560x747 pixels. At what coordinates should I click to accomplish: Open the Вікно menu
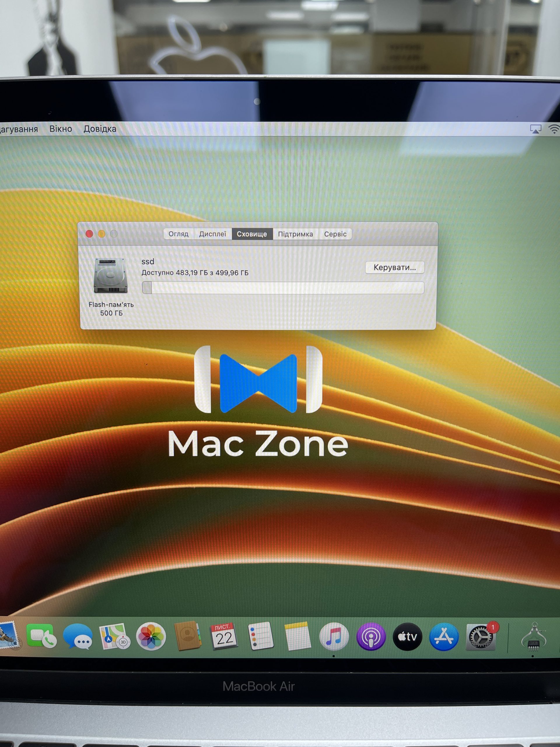[61, 129]
